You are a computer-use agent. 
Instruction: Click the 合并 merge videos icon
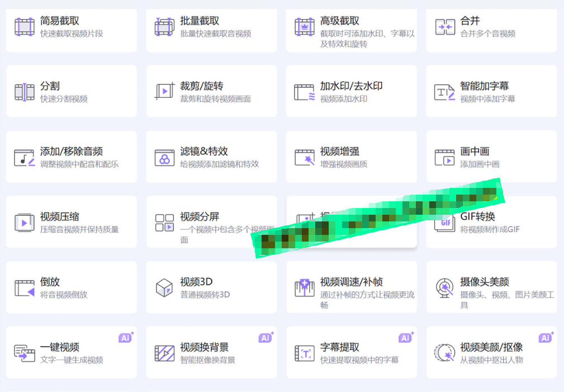(x=444, y=27)
